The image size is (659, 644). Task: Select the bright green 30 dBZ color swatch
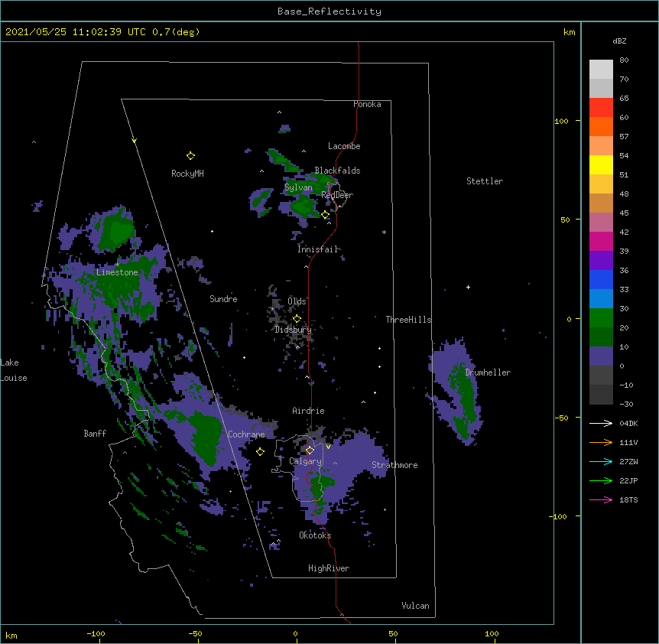[x=601, y=318]
